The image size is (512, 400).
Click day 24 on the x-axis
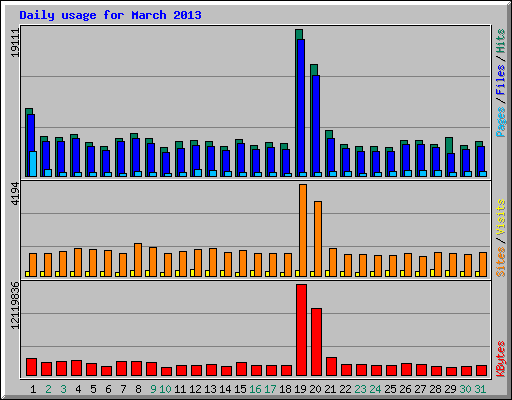click(375, 389)
